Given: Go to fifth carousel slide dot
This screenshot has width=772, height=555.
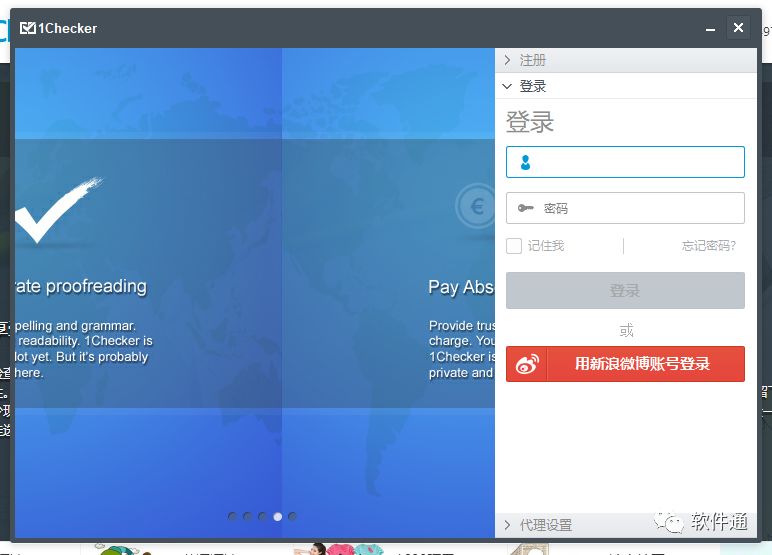Looking at the screenshot, I should 292,516.
